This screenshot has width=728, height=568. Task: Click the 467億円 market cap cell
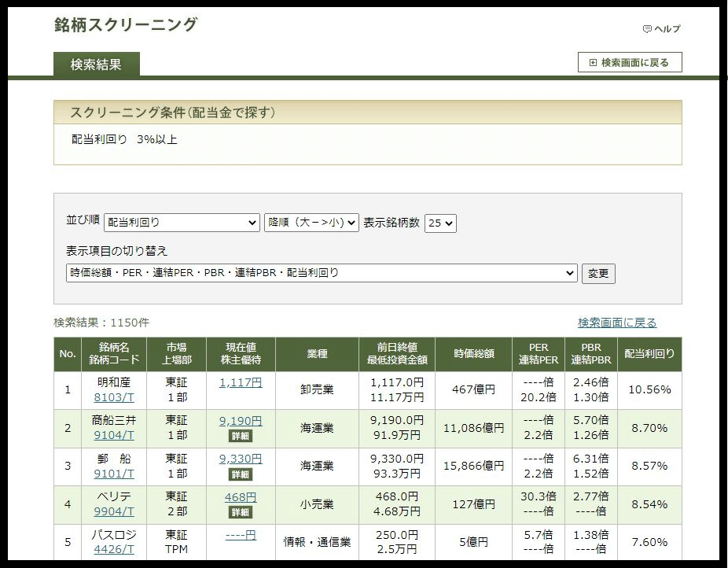(x=473, y=389)
